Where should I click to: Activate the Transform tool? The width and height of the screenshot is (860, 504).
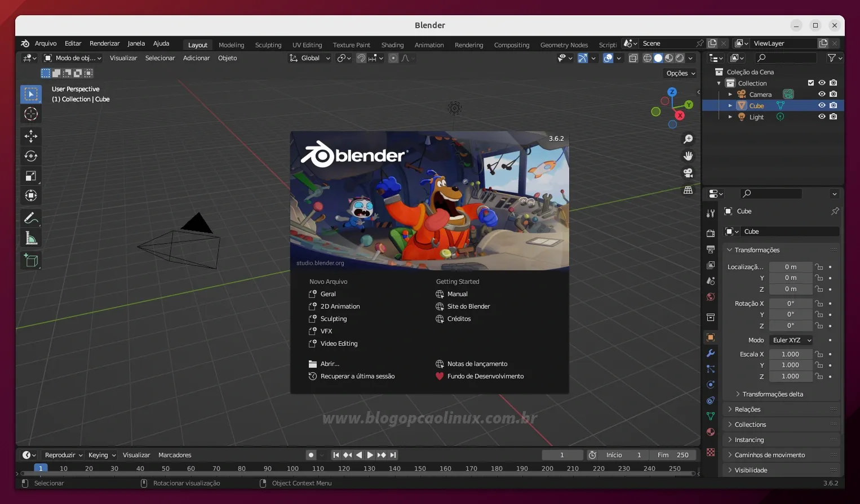click(31, 195)
